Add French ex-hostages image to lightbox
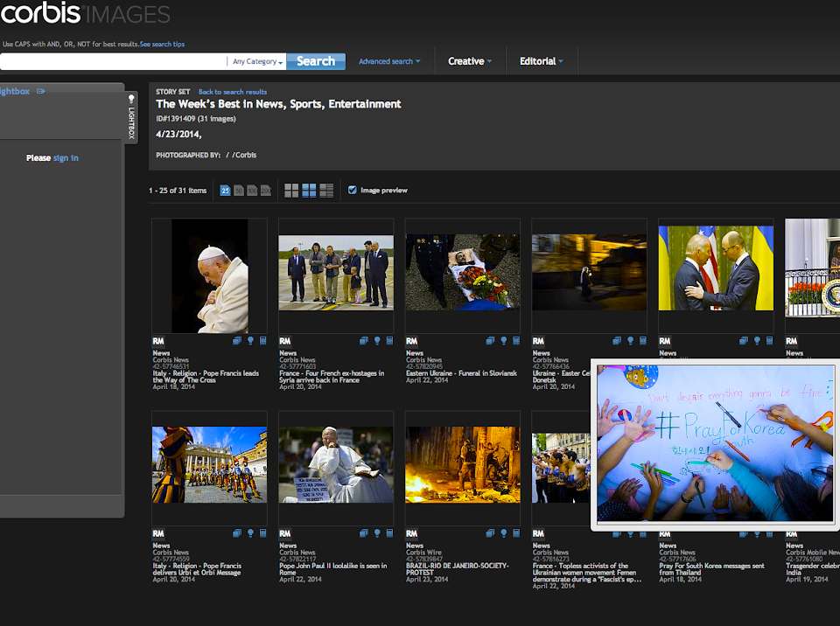The image size is (840, 626). pos(377,341)
